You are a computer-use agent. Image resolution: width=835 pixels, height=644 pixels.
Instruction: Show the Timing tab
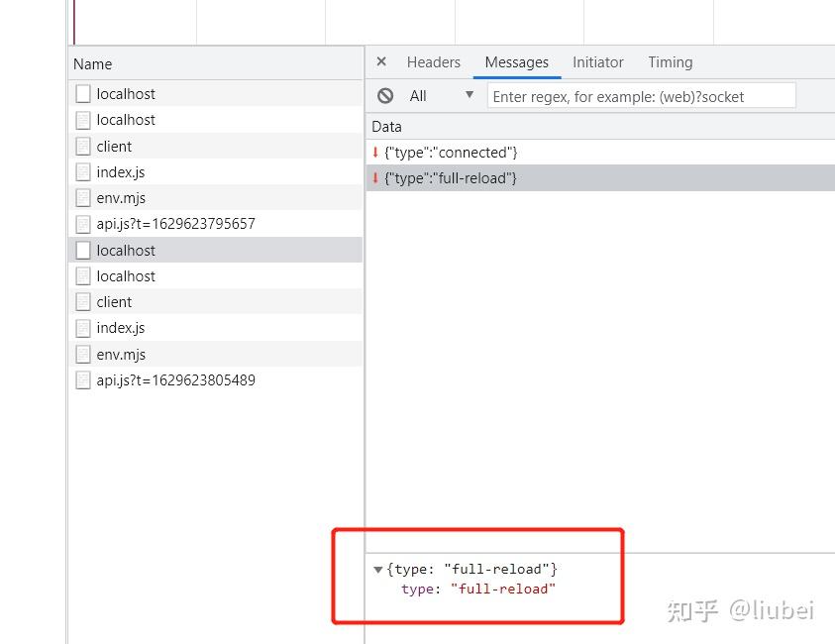[671, 62]
